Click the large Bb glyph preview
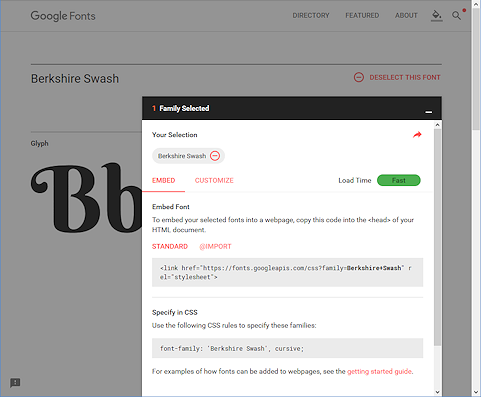Image resolution: width=481 pixels, height=397 pixels. (x=87, y=198)
